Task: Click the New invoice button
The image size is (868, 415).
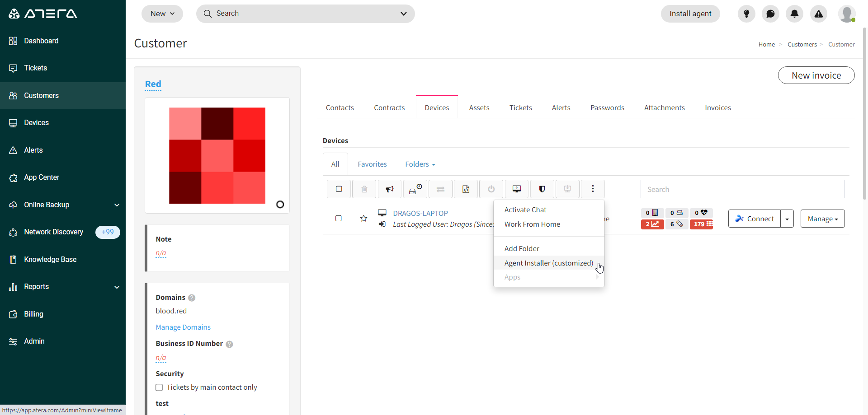Action: click(816, 75)
